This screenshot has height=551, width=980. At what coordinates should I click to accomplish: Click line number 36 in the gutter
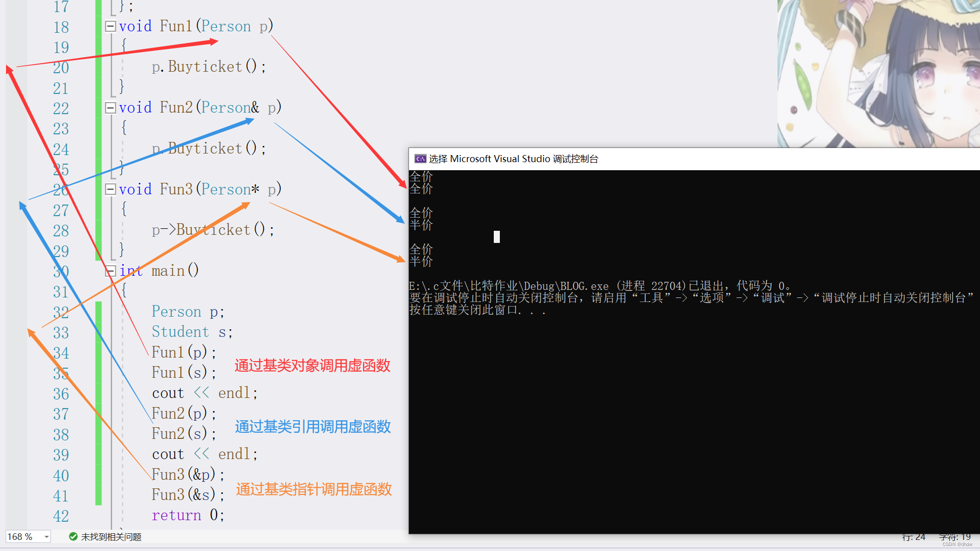click(x=61, y=394)
